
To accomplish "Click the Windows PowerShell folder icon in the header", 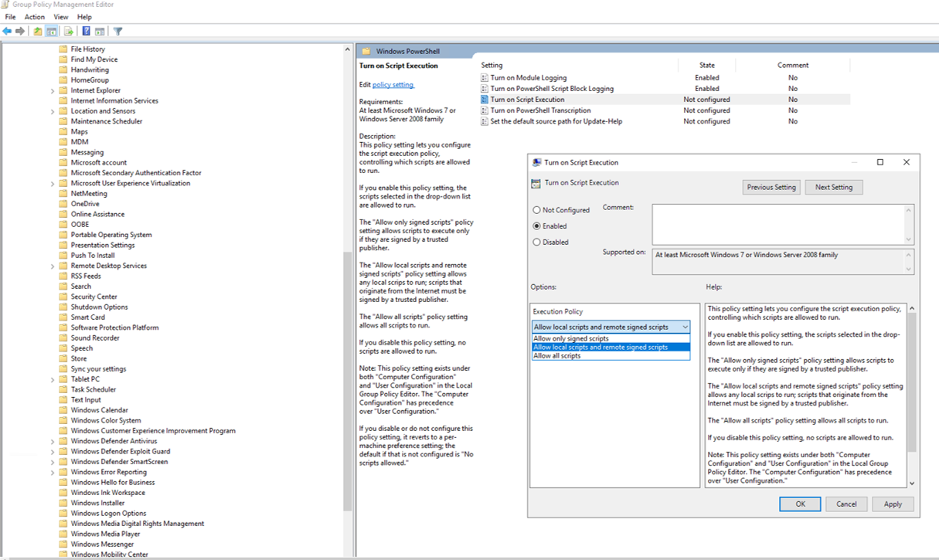I will tap(366, 52).
